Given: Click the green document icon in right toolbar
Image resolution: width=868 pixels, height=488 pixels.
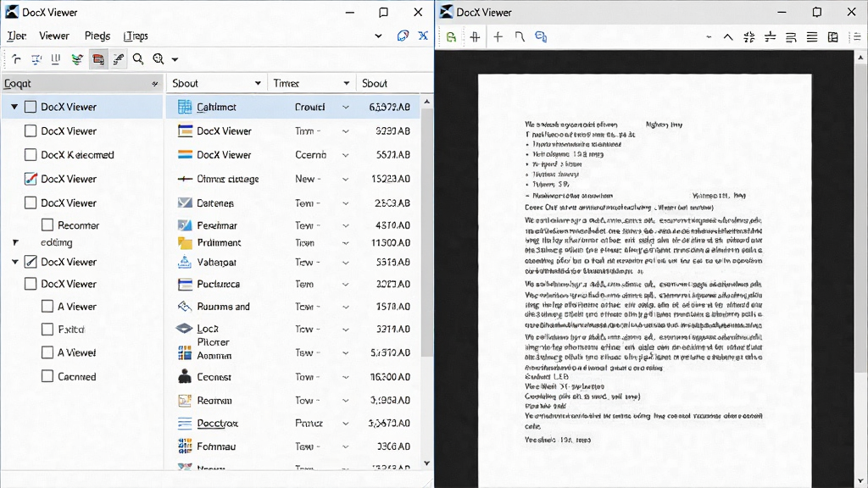Looking at the screenshot, I should click(x=452, y=37).
